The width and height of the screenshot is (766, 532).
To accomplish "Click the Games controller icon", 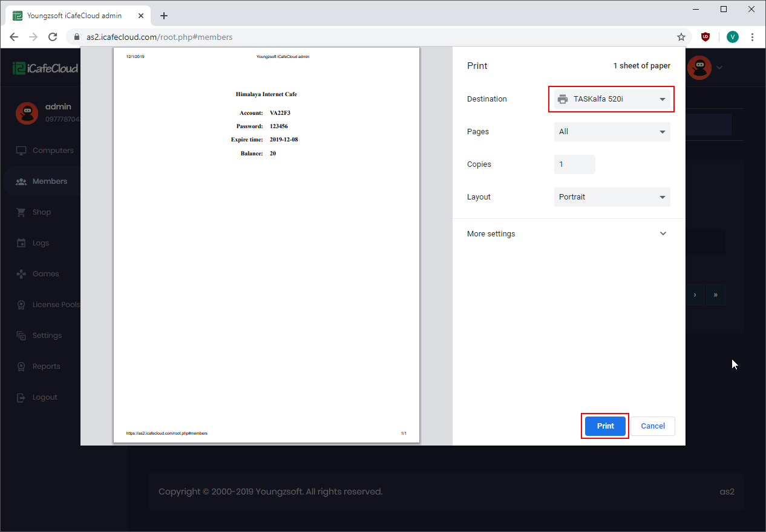I will click(x=21, y=274).
